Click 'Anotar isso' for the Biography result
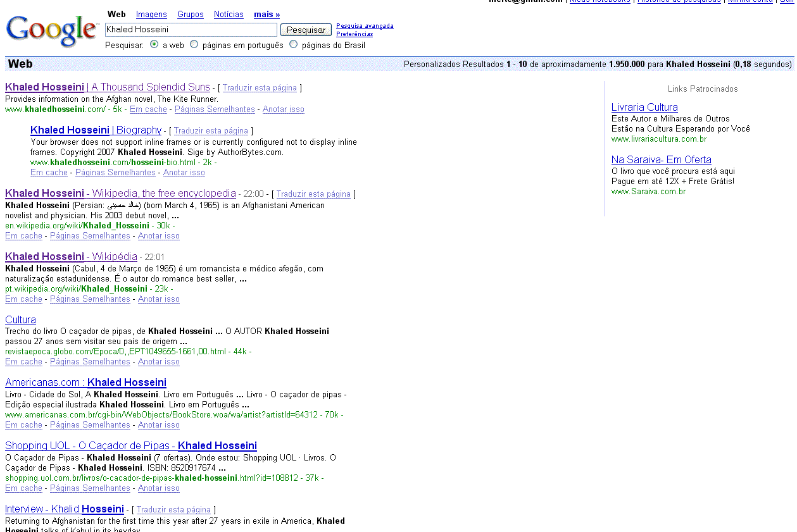This screenshot has height=532, width=797. pyautogui.click(x=184, y=173)
